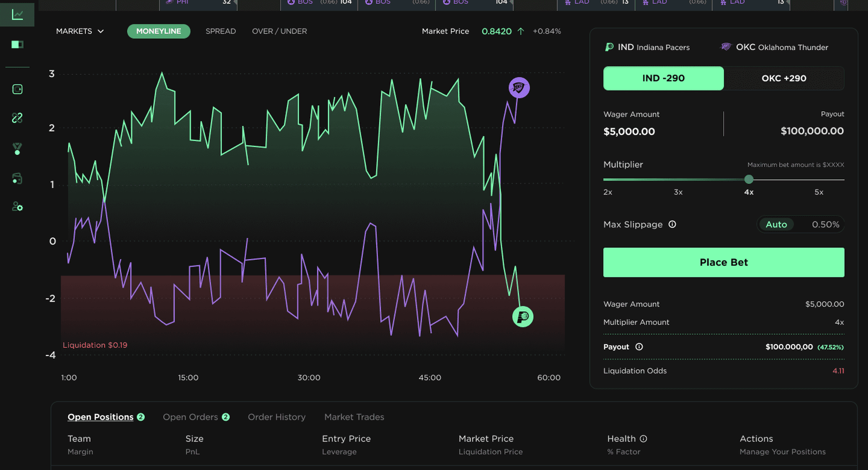Switch to the MONEYLINE market tab
This screenshot has width=868, height=470.
(x=159, y=31)
